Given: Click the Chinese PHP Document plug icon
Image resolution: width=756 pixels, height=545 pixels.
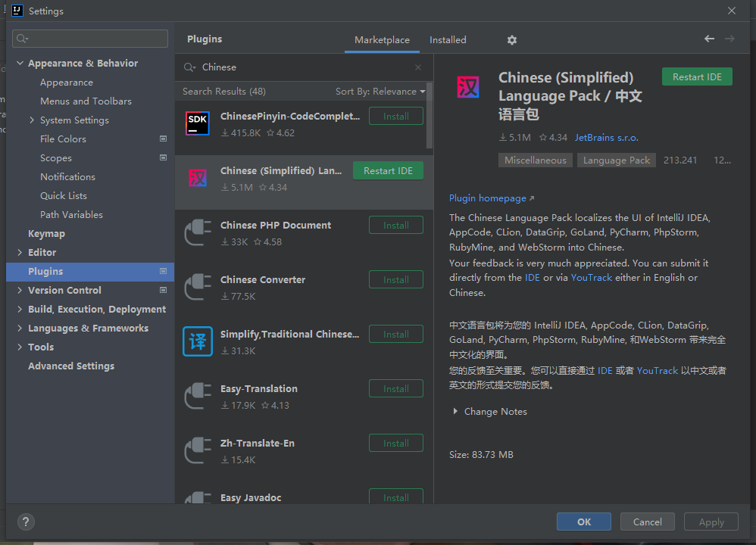Looking at the screenshot, I should pos(198,232).
